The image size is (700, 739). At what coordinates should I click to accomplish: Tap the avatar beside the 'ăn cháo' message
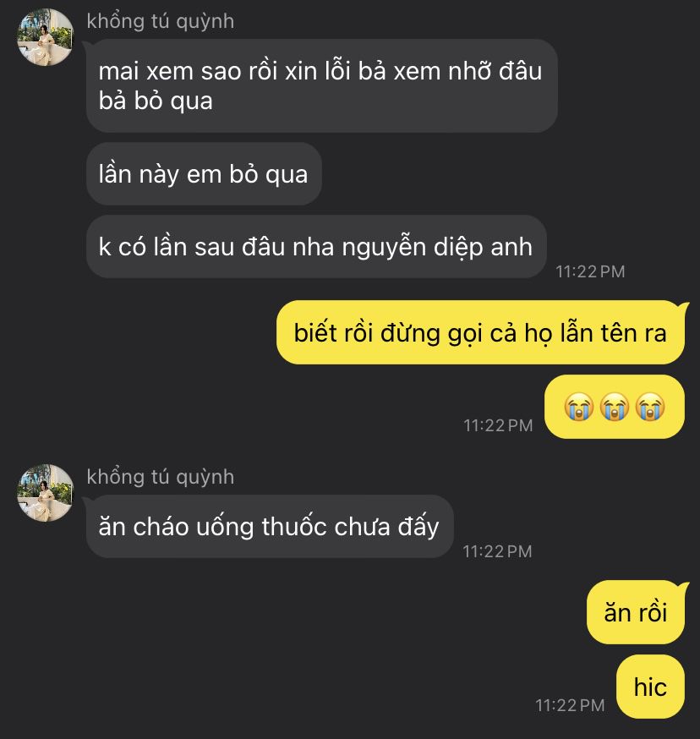46,493
